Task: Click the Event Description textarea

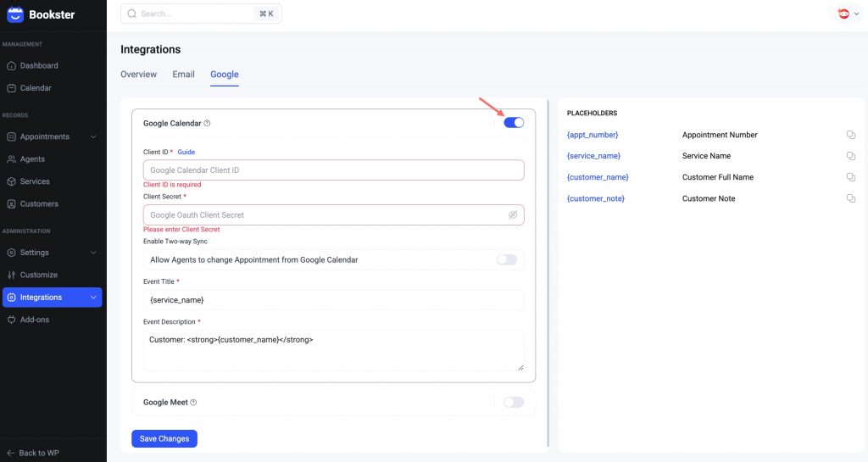Action: [x=333, y=350]
